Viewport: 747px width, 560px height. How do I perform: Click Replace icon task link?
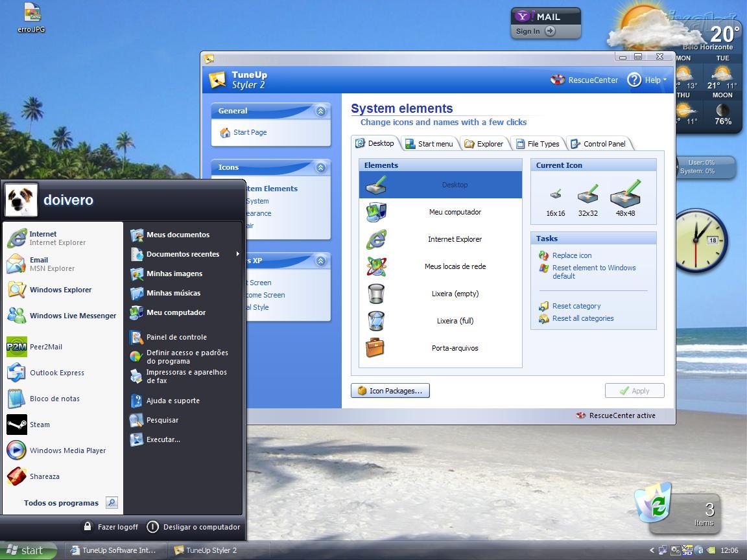[565, 255]
